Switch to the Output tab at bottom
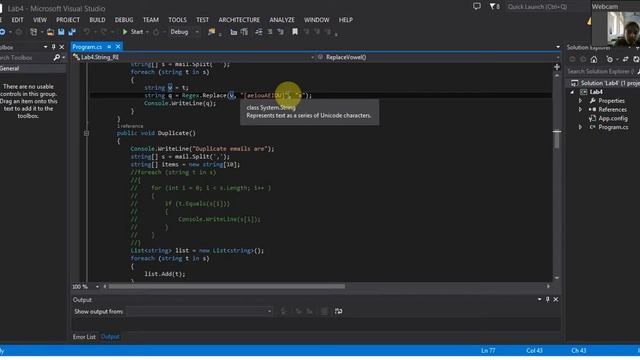 pyautogui.click(x=110, y=337)
